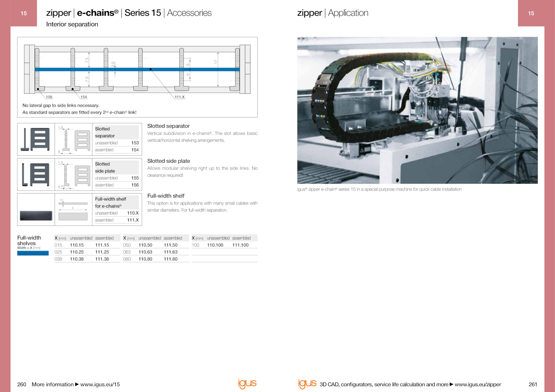Click the label 111.X in the diagram
Viewport: 555px width, 392px height.
pyautogui.click(x=180, y=97)
